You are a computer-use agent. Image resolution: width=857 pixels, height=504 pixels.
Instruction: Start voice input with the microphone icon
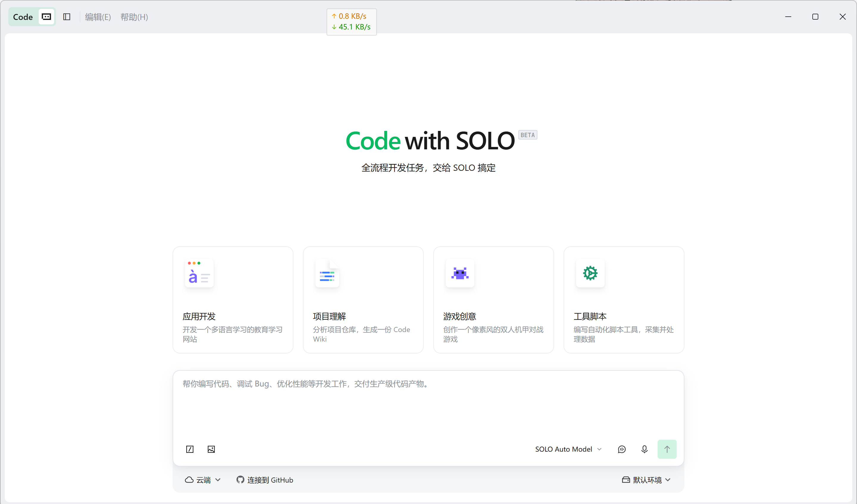coord(645,449)
